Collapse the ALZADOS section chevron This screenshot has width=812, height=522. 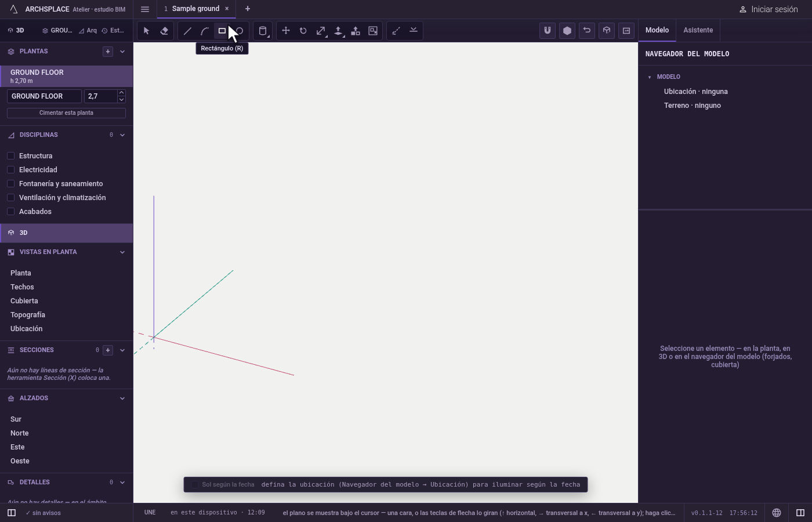tap(122, 398)
